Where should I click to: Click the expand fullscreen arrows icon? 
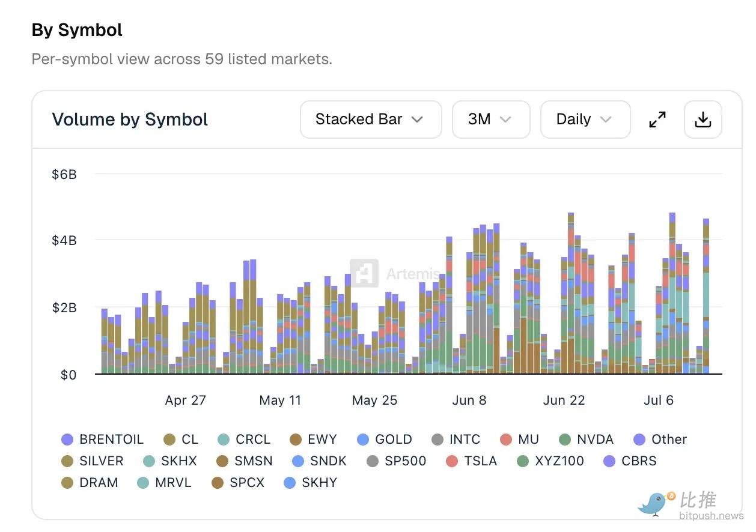657,119
